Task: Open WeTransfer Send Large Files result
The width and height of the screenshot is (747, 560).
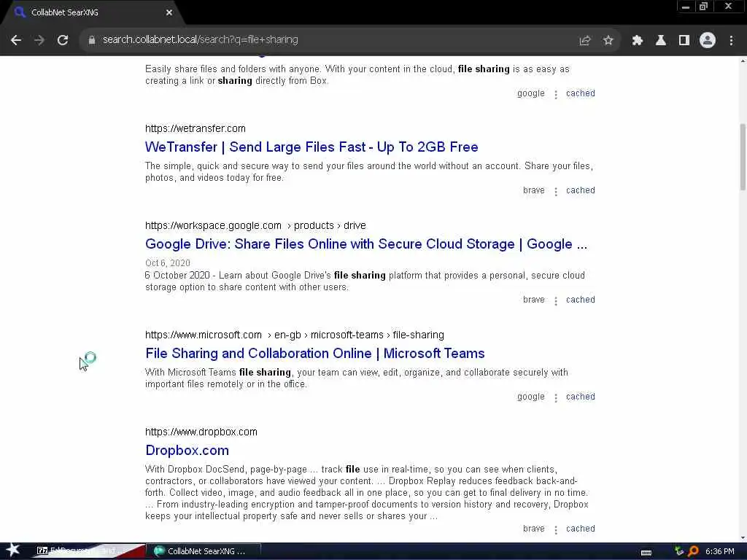Action: pos(311,147)
